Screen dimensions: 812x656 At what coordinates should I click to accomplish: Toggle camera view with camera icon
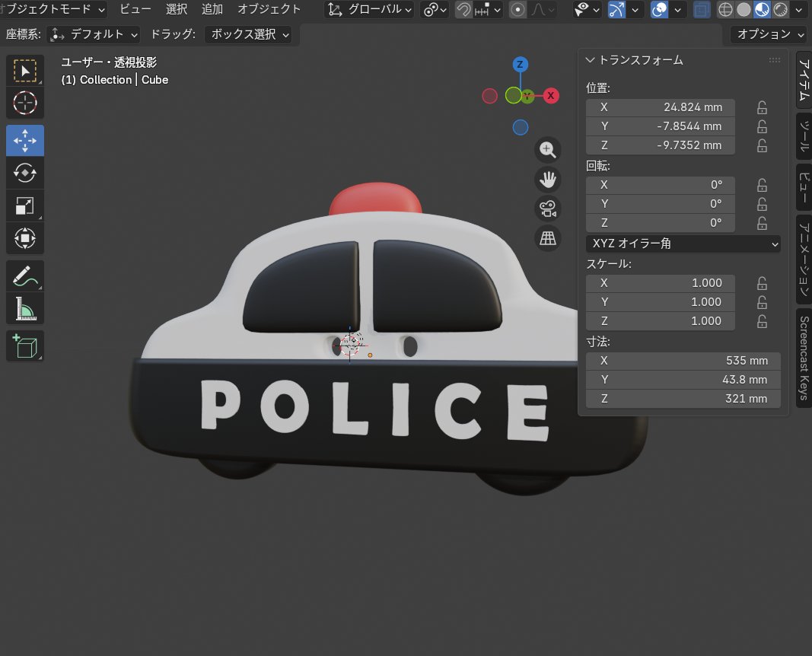[547, 209]
